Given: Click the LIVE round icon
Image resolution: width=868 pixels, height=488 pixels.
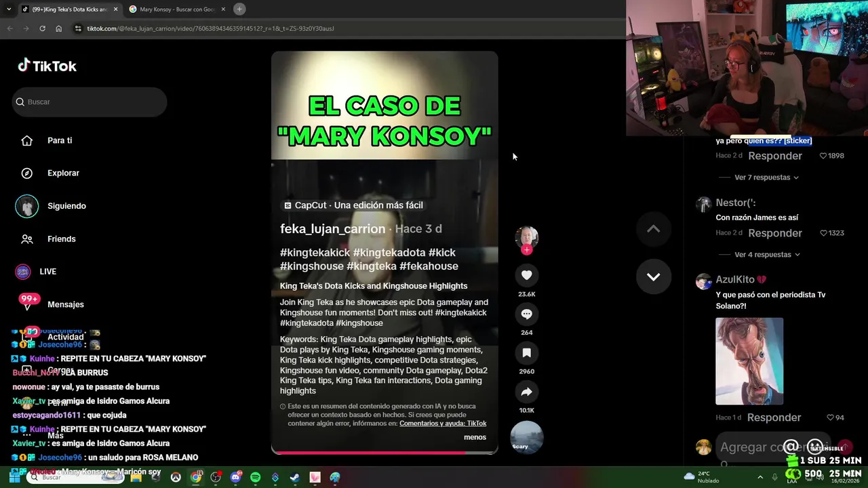Looking at the screenshot, I should (x=23, y=272).
